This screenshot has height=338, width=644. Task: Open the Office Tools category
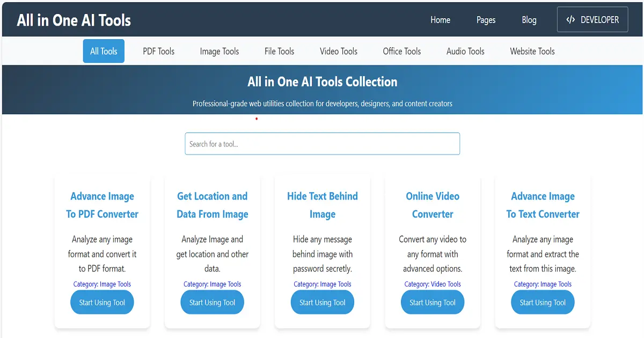pos(401,51)
